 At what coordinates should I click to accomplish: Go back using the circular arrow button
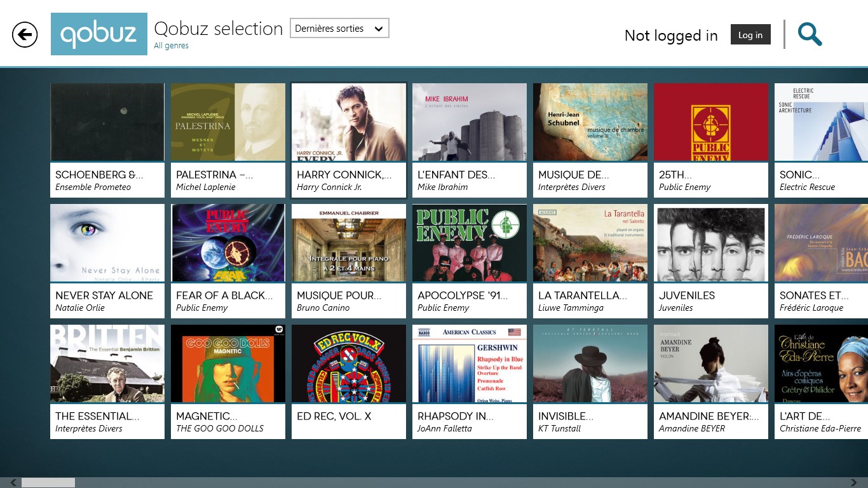[x=25, y=34]
